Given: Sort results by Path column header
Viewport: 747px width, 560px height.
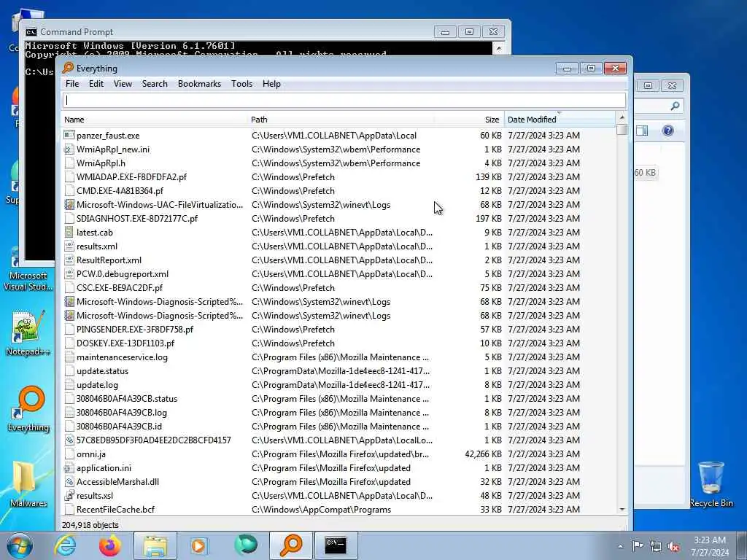Looking at the screenshot, I should (x=341, y=120).
